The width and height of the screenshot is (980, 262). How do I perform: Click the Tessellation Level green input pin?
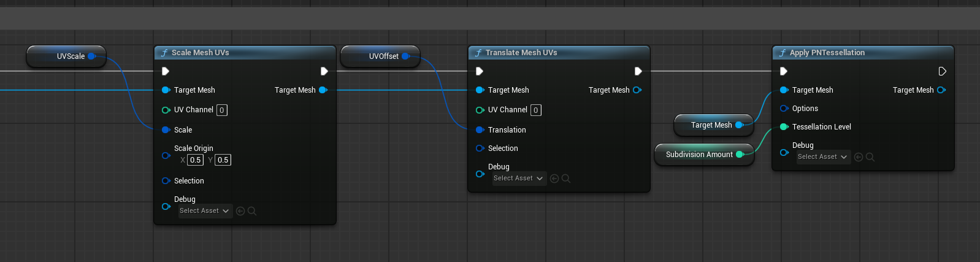[x=784, y=127]
